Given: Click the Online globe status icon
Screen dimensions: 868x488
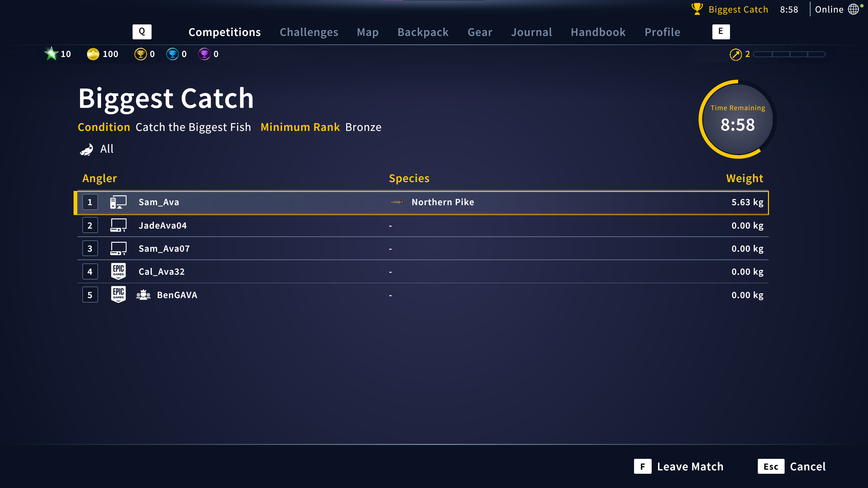Looking at the screenshot, I should 853,9.
